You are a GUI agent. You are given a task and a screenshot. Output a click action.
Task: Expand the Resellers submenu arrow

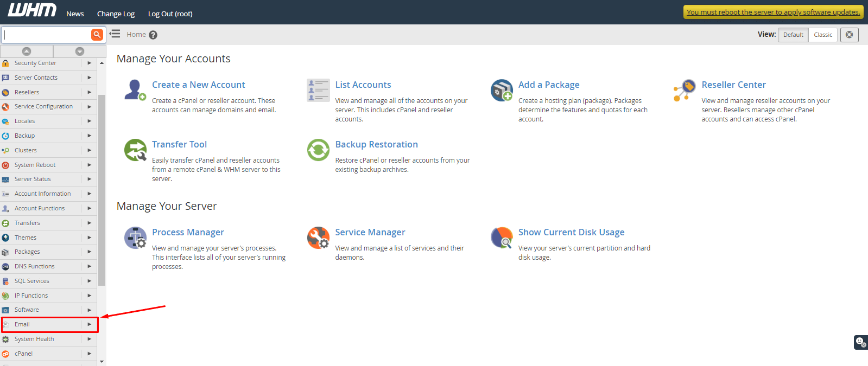click(x=89, y=92)
